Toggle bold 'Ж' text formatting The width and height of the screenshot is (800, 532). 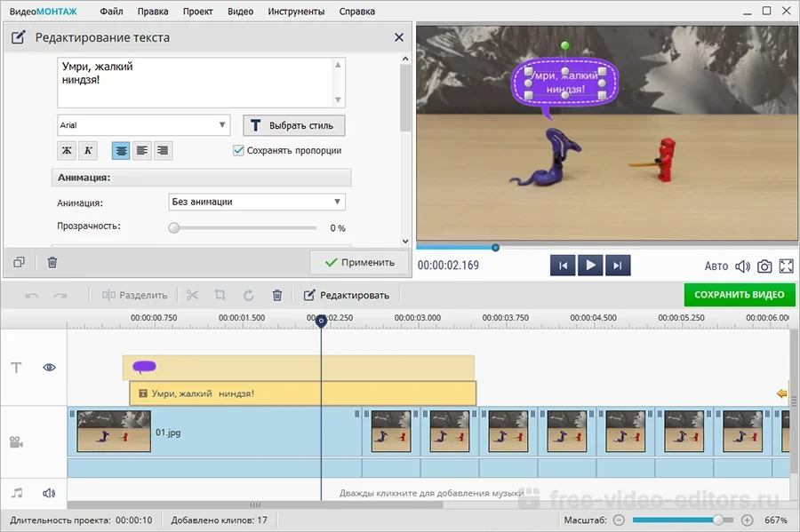[67, 150]
